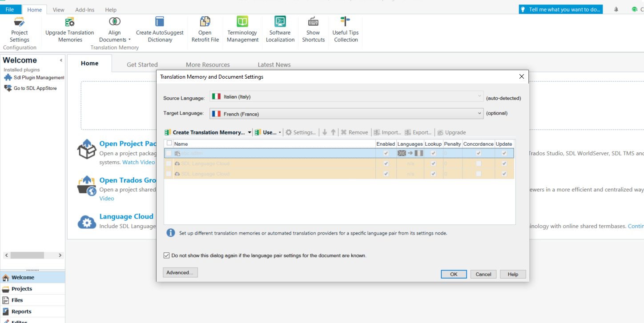644x323 pixels.
Task: Switch to the Files view
Action: (x=32, y=300)
